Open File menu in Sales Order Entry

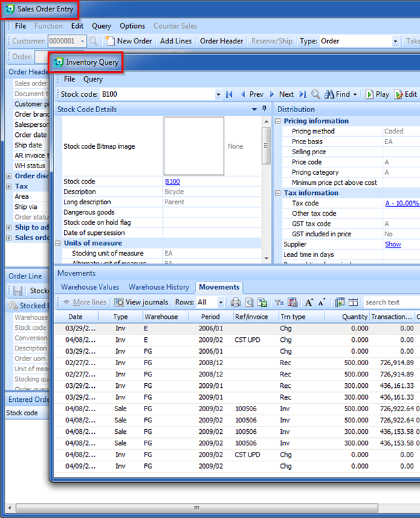coord(21,26)
